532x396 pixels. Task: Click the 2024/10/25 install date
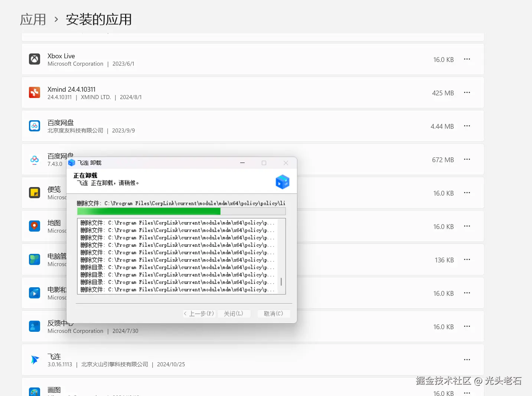pos(171,364)
